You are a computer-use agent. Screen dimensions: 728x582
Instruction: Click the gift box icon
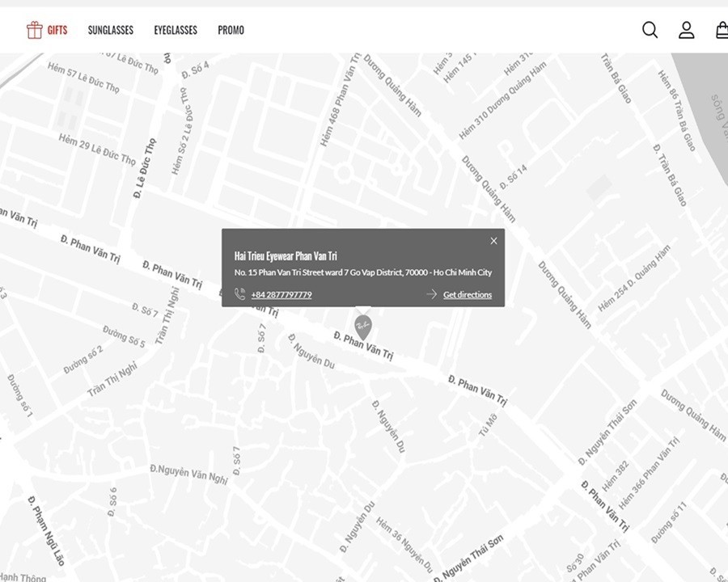(34, 30)
